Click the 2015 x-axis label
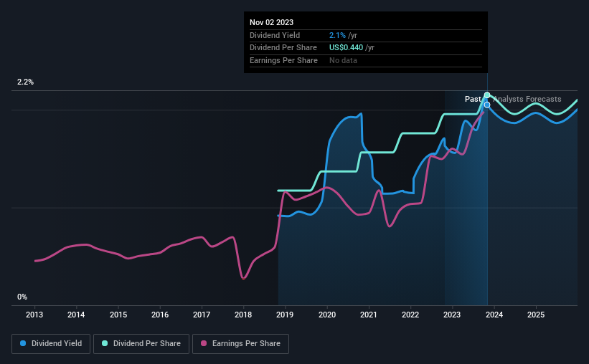The width and height of the screenshot is (589, 364). pyautogui.click(x=118, y=315)
